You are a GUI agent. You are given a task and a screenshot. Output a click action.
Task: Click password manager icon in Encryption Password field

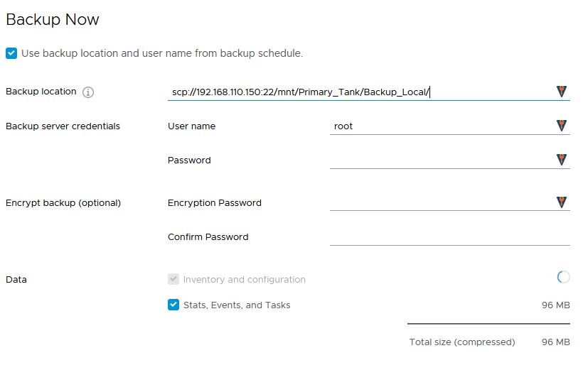click(x=562, y=203)
